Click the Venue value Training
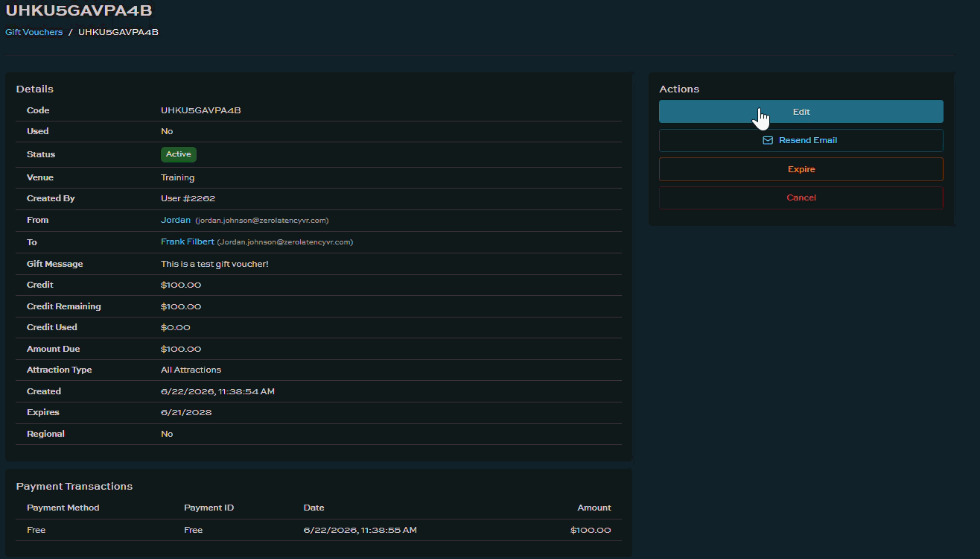The width and height of the screenshot is (980, 559). 178,177
